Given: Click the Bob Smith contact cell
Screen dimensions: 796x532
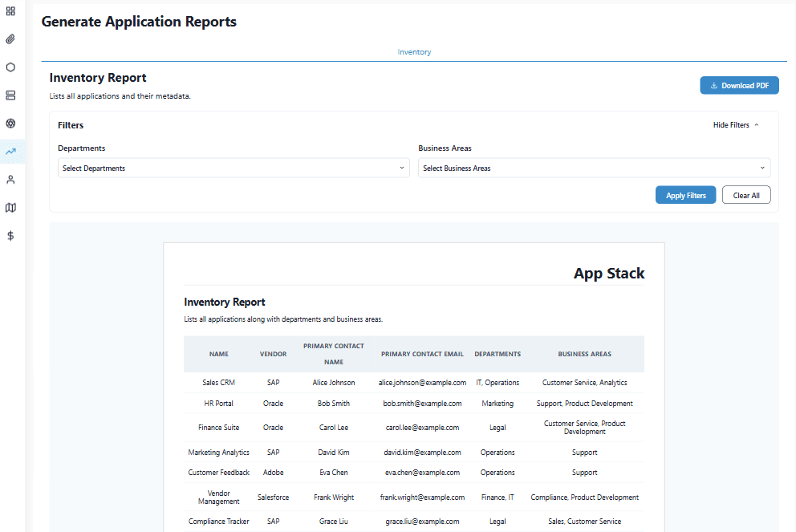Looking at the screenshot, I should pos(334,404).
